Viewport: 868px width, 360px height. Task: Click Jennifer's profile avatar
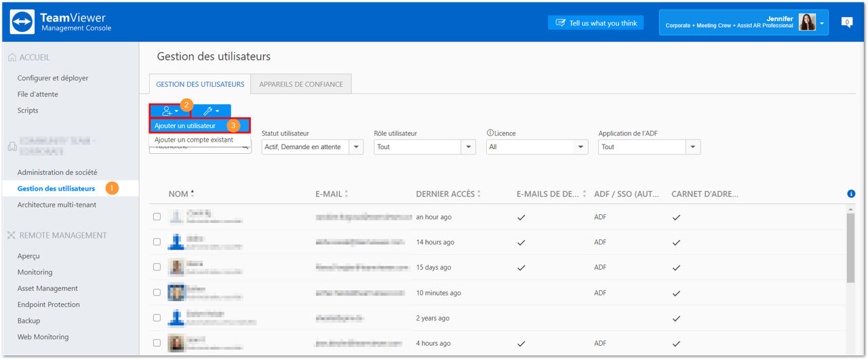807,22
